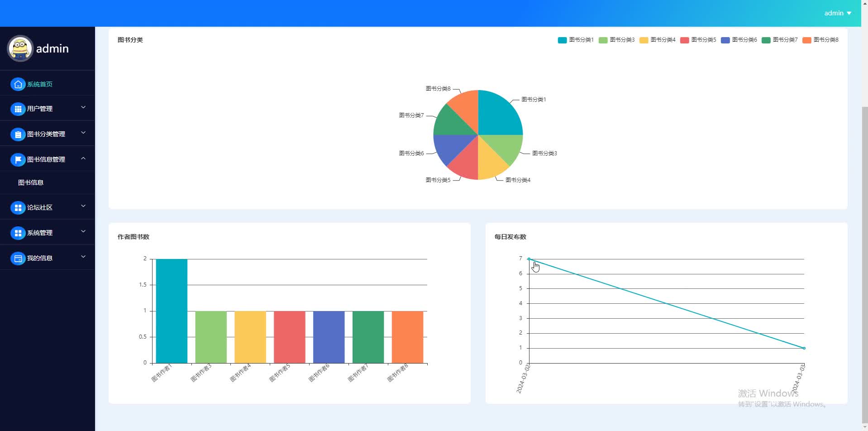This screenshot has width=868, height=431.
Task: Expand the 图书分类管理 menu chevron
Action: pyautogui.click(x=83, y=133)
